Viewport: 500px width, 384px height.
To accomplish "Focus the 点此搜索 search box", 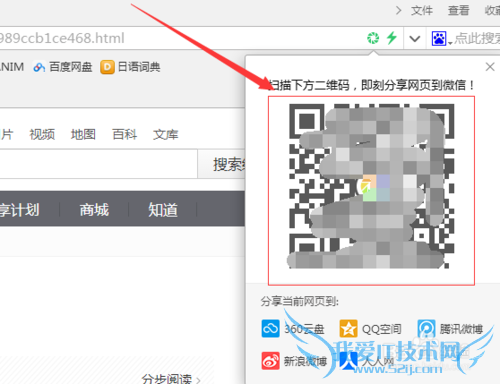I will [x=478, y=38].
